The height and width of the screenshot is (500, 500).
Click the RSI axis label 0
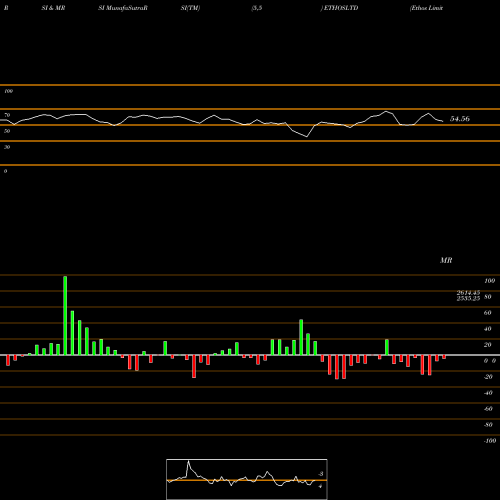pyautogui.click(x=5, y=171)
